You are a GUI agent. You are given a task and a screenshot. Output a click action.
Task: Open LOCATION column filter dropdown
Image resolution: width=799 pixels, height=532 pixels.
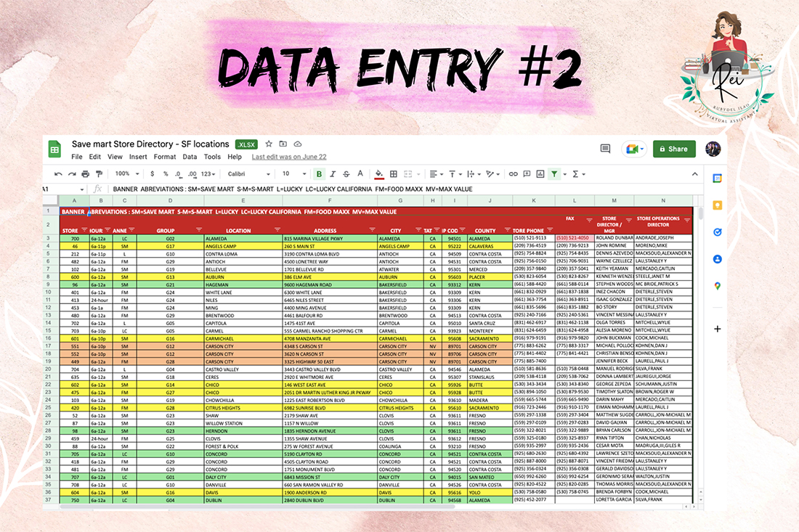click(x=277, y=230)
